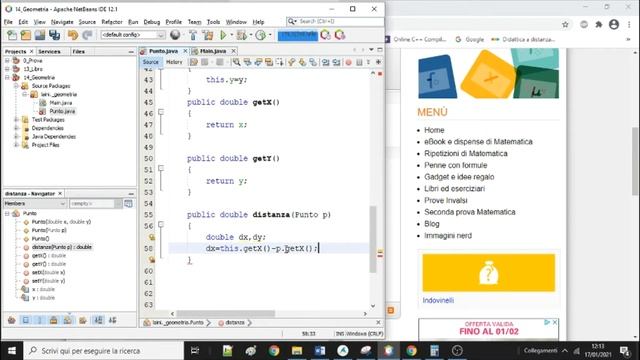Click the New Project toolbar icon

26,35
